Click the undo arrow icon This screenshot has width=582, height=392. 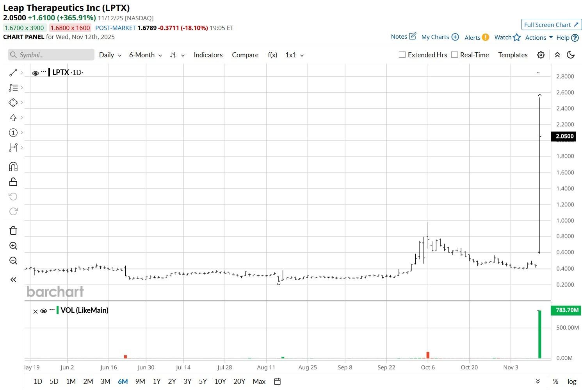[13, 196]
